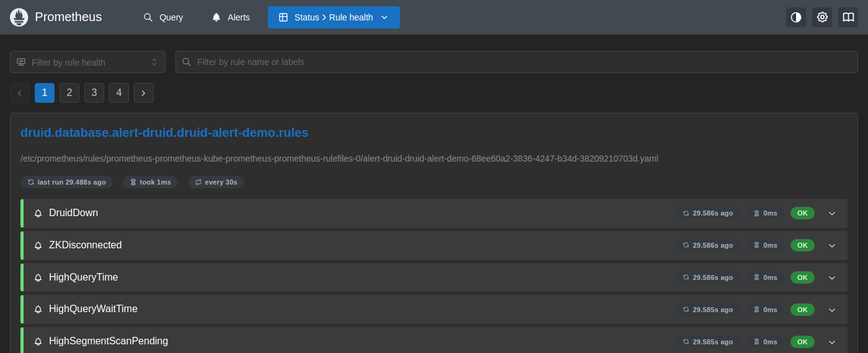Open the settings gear icon

click(822, 17)
